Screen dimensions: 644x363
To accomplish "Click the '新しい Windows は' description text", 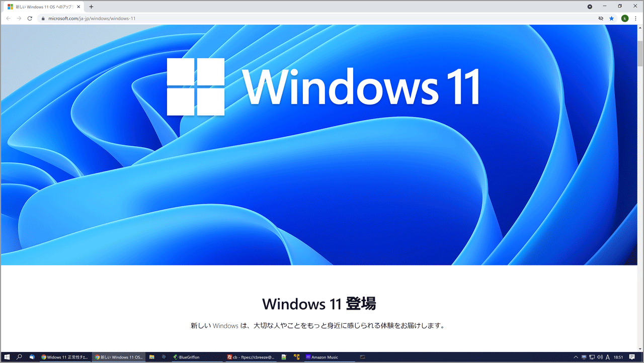I will (318, 325).
